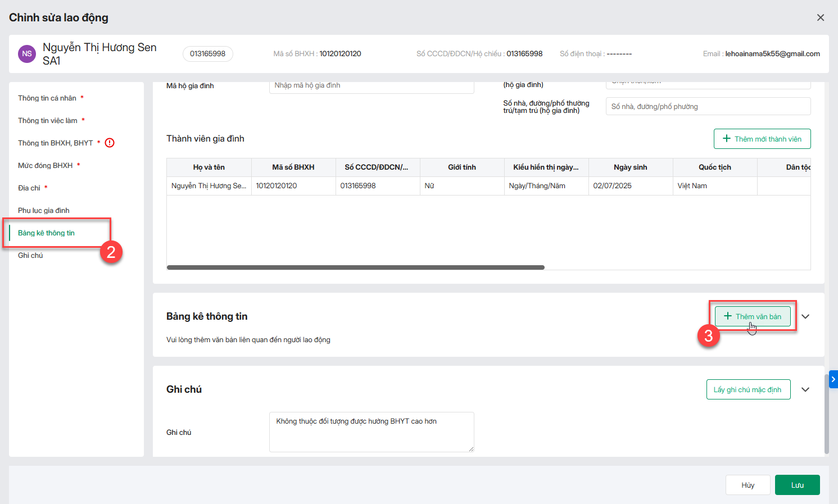Select Ghi chú in left sidebar
Viewport: 838px width, 504px height.
coord(30,256)
